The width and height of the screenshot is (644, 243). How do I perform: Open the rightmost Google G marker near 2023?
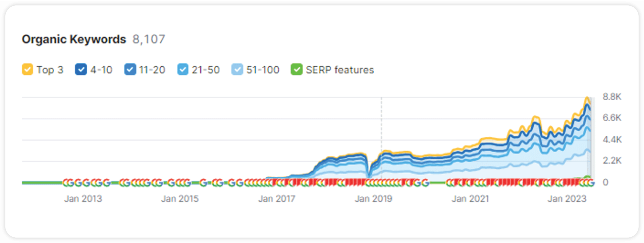pyautogui.click(x=591, y=183)
